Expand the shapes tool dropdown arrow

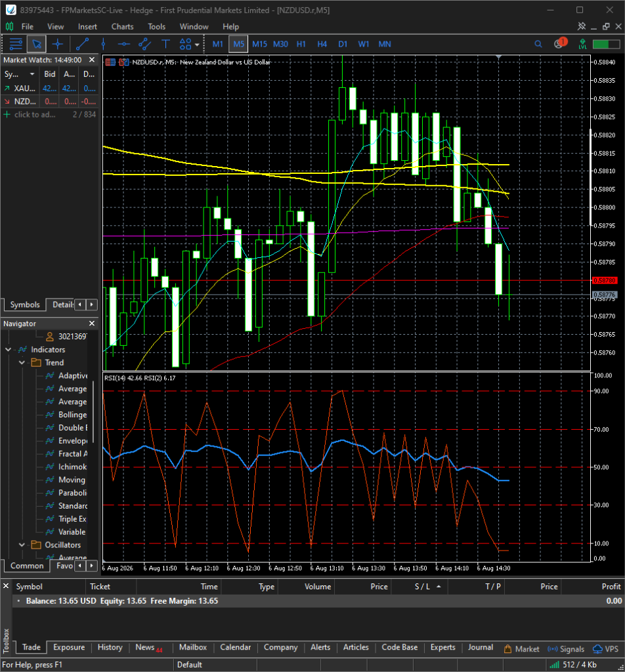(x=197, y=44)
